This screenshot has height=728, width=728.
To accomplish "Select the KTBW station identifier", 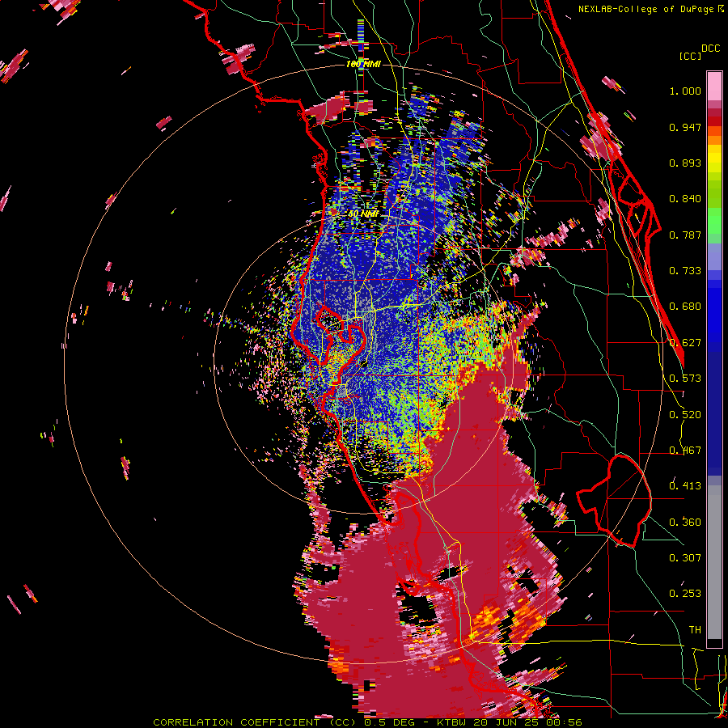I will [453, 722].
